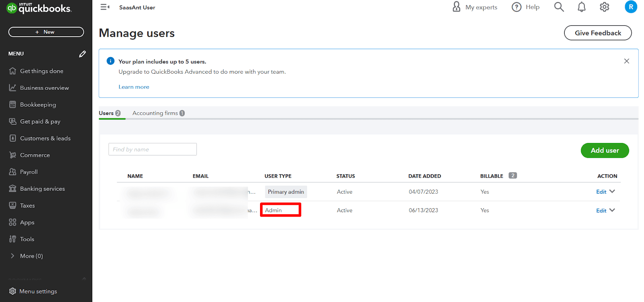The height and width of the screenshot is (302, 644).
Task: Click My experts label
Action: (481, 7)
